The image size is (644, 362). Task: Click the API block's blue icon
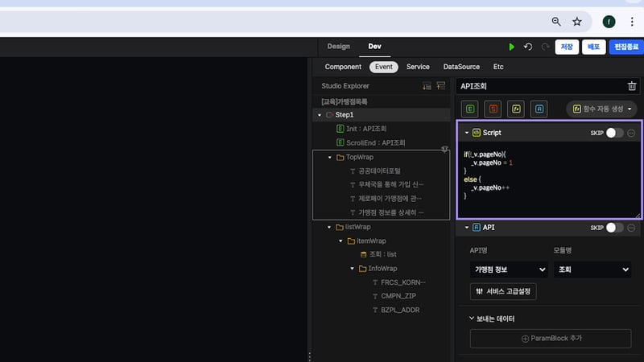point(477,228)
